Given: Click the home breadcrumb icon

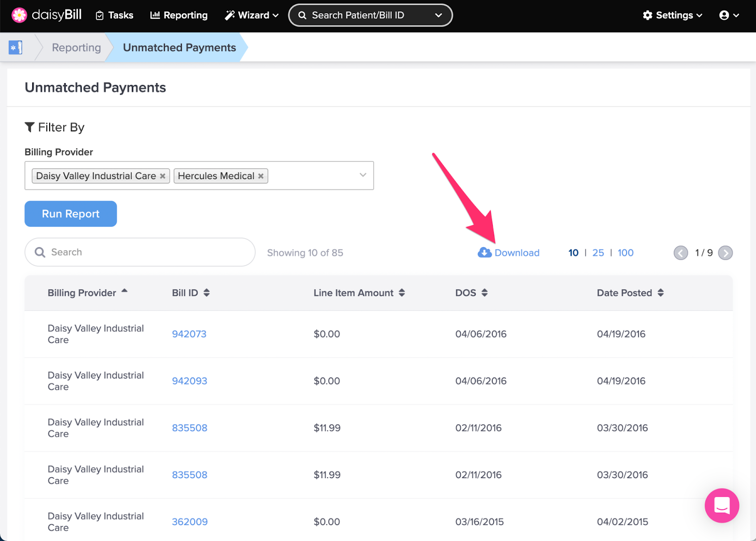Looking at the screenshot, I should click(x=16, y=47).
